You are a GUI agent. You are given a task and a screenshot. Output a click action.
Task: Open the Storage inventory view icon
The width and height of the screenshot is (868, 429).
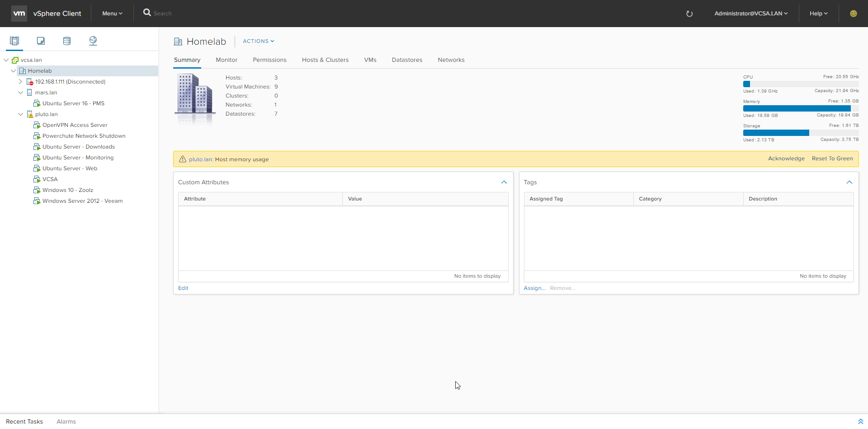click(67, 41)
